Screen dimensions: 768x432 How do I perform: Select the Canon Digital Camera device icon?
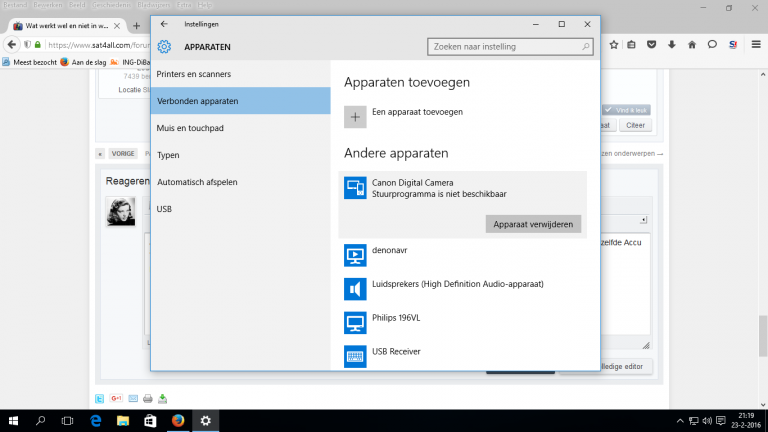355,188
